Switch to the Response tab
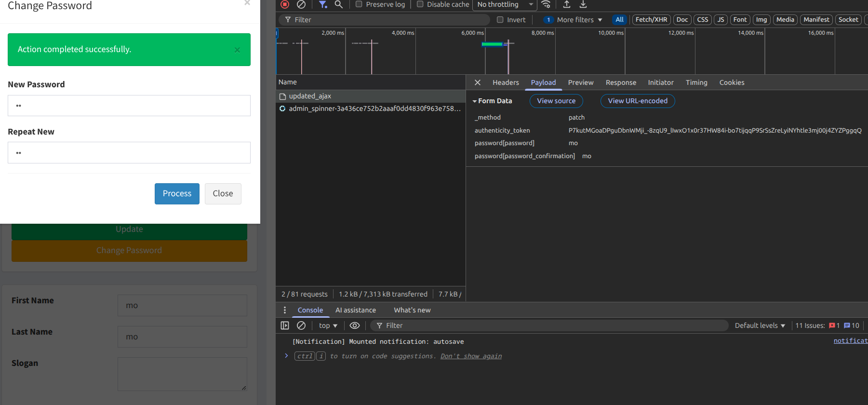 point(621,82)
